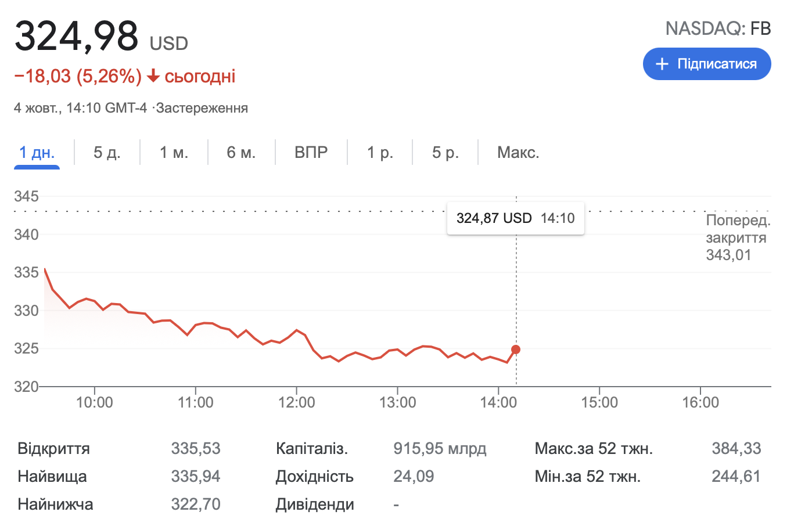The image size is (812, 519).
Task: Select the Макс. range tab
Action: tap(518, 153)
